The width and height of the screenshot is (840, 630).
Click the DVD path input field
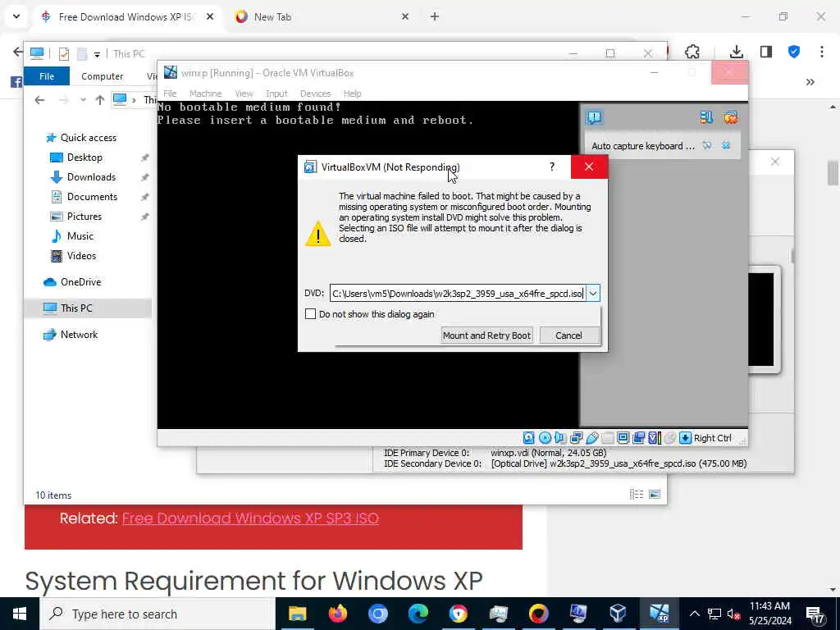tap(458, 293)
